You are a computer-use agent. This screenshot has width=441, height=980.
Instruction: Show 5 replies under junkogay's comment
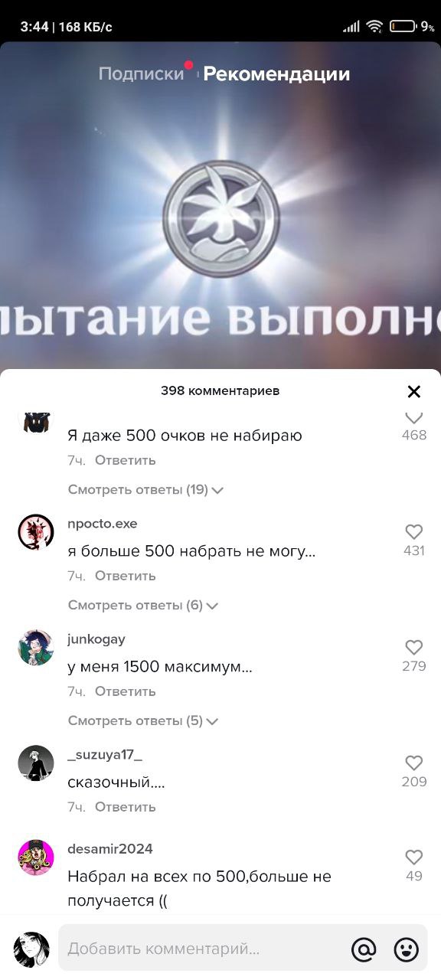click(x=143, y=720)
